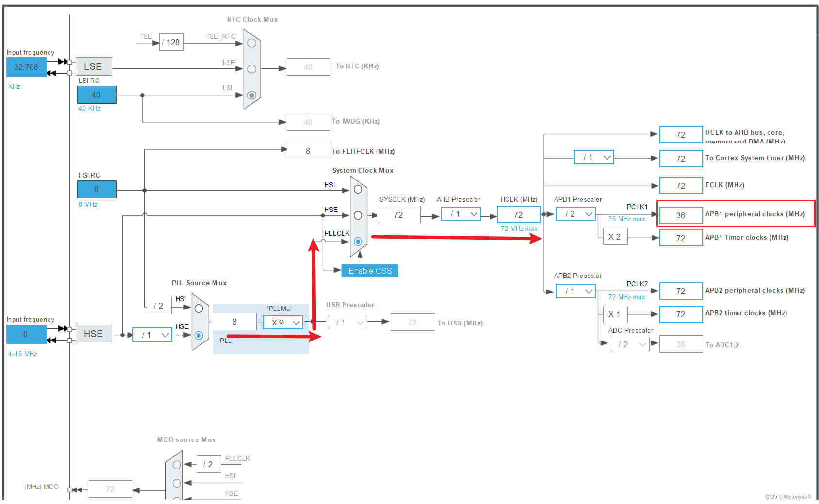The width and height of the screenshot is (819, 504).
Task: Click the HSE block
Action: click(x=94, y=334)
